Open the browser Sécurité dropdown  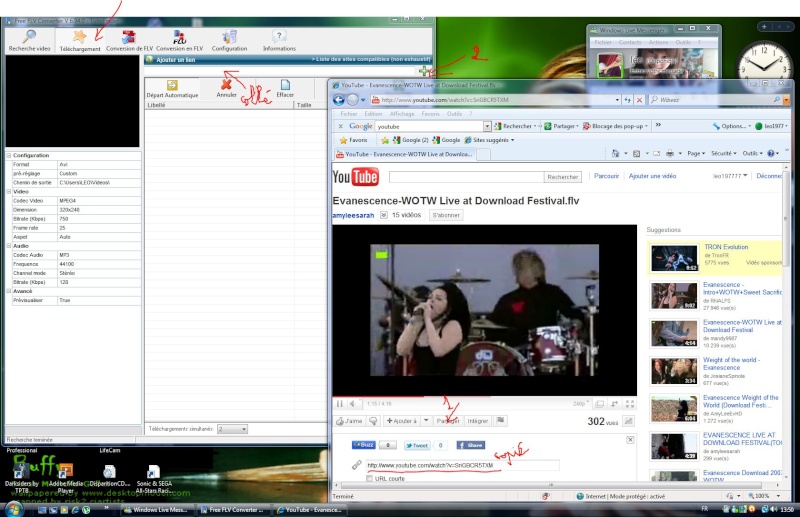click(x=724, y=153)
